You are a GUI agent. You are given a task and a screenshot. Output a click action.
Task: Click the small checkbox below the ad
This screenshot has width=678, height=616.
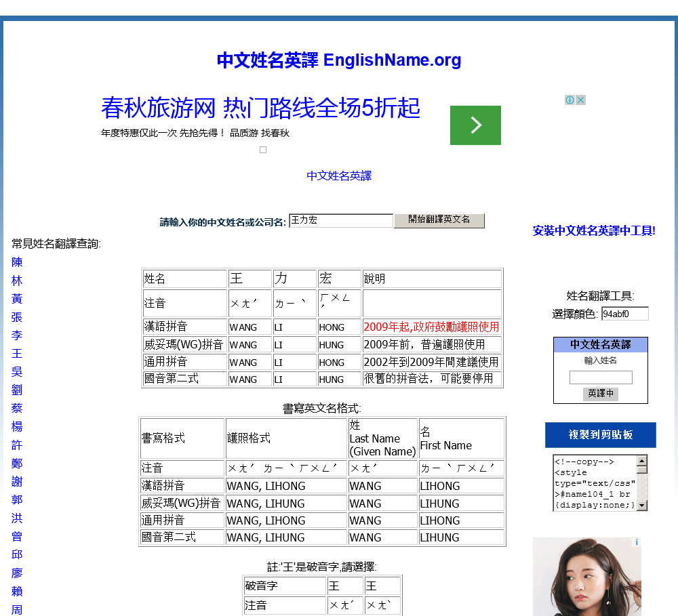[x=263, y=150]
